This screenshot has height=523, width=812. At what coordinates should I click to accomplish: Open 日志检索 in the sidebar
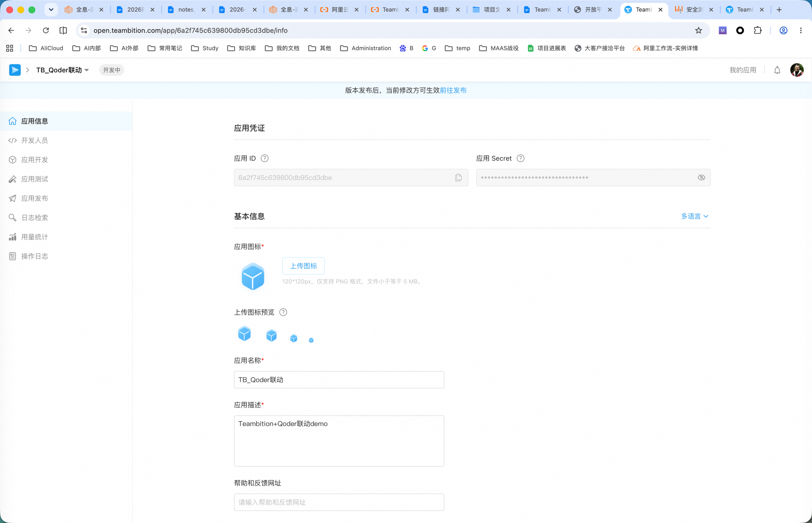coord(66,218)
